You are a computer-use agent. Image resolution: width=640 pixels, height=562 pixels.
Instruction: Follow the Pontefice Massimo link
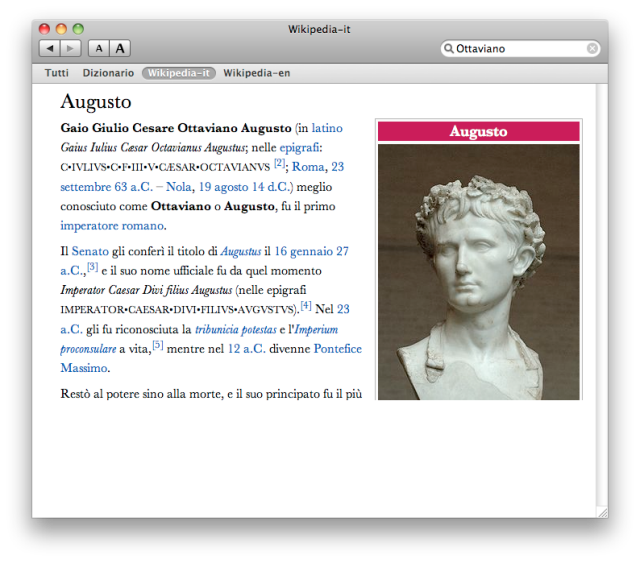[337, 349]
